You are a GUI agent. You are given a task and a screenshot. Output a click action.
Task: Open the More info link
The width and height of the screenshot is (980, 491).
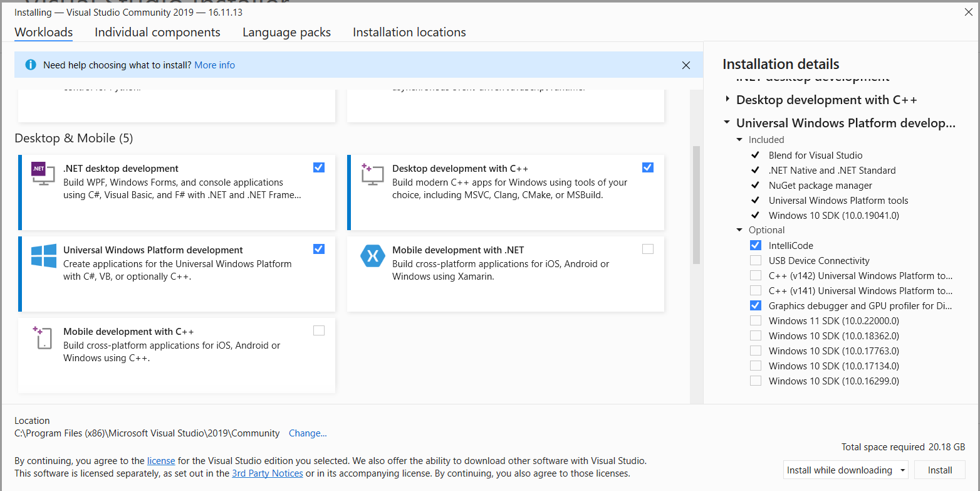tap(215, 65)
